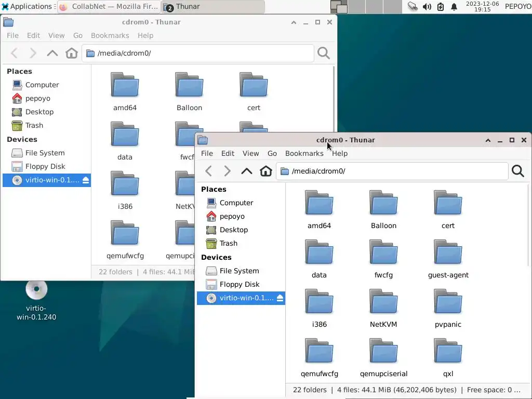532x399 pixels.
Task: Open Floppy Disk in front window sidebar
Action: click(240, 284)
